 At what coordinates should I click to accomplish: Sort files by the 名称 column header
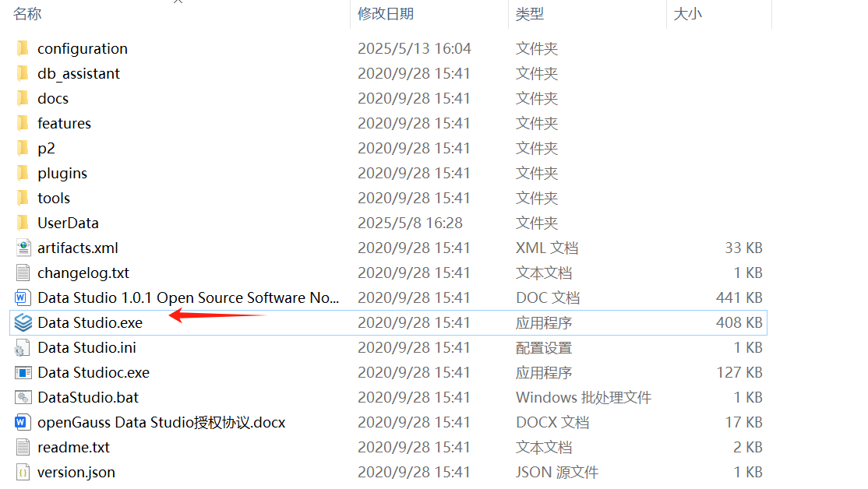[27, 14]
